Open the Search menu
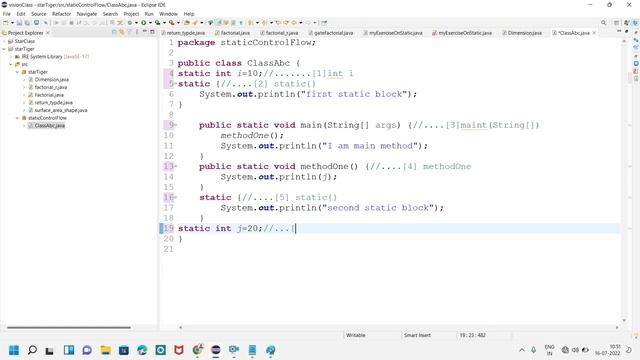Viewport: 640px width, 360px height. (x=110, y=14)
